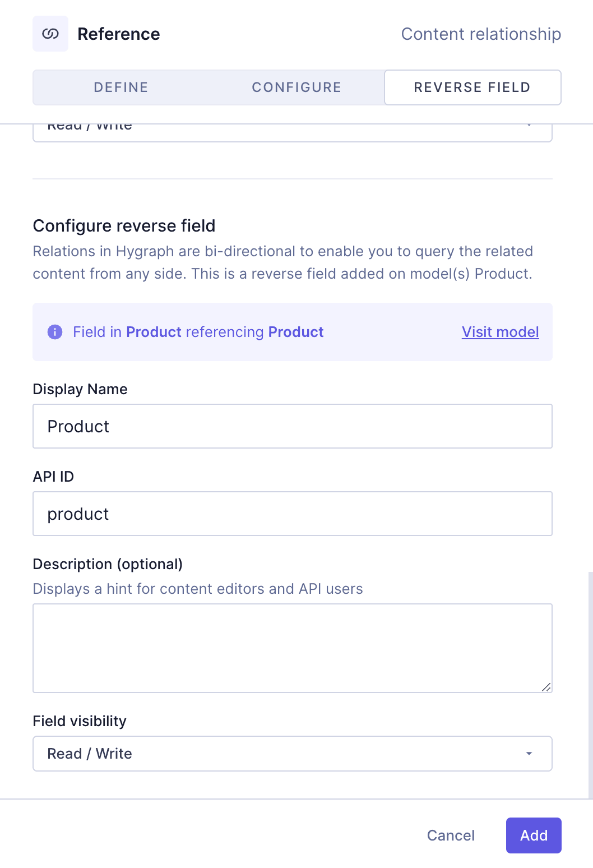Select the REVERSE FIELD tab
Screen dimensions: 593x868
pyautogui.click(x=472, y=87)
